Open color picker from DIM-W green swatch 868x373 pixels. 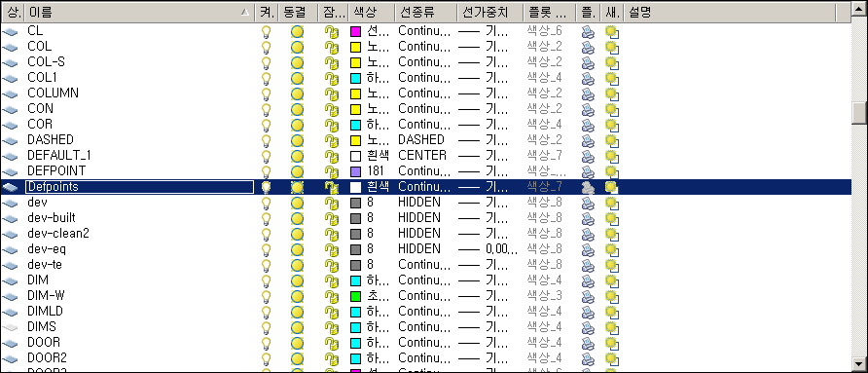pyautogui.click(x=356, y=296)
